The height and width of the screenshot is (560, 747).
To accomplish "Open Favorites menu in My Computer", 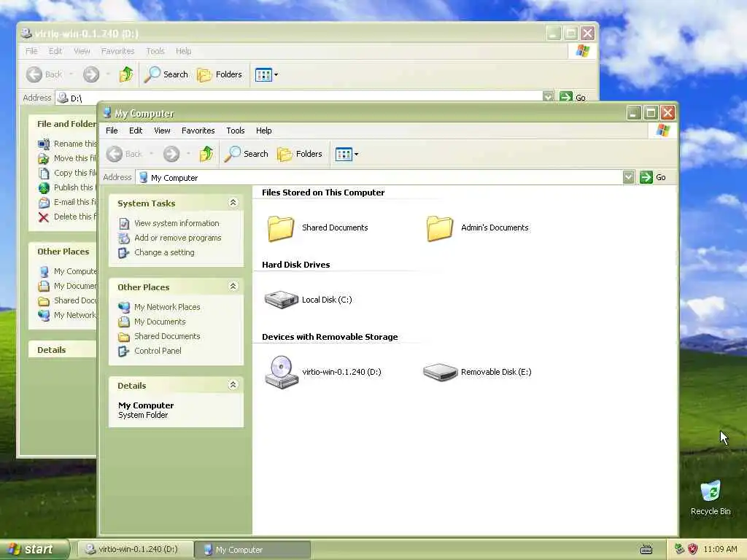I will 198,131.
